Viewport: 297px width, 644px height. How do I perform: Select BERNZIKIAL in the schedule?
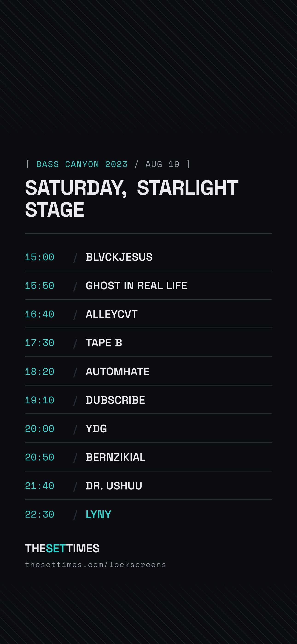coord(116,457)
